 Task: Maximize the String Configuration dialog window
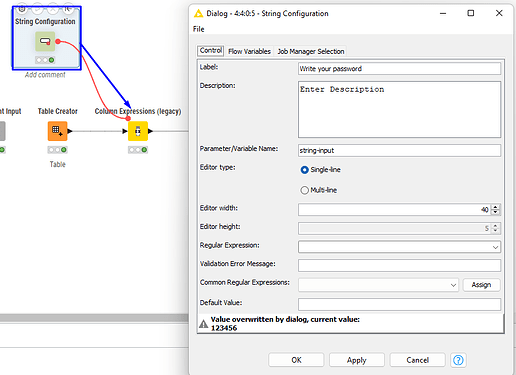pyautogui.click(x=471, y=13)
